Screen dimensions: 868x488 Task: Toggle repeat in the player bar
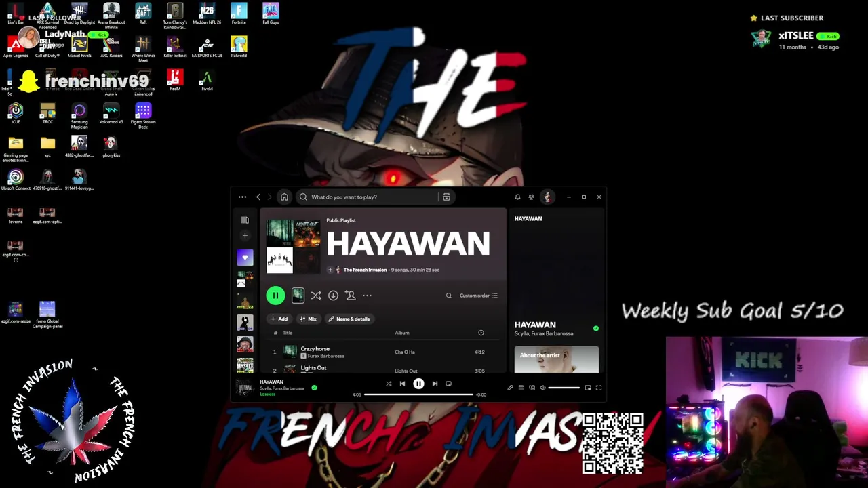tap(448, 384)
